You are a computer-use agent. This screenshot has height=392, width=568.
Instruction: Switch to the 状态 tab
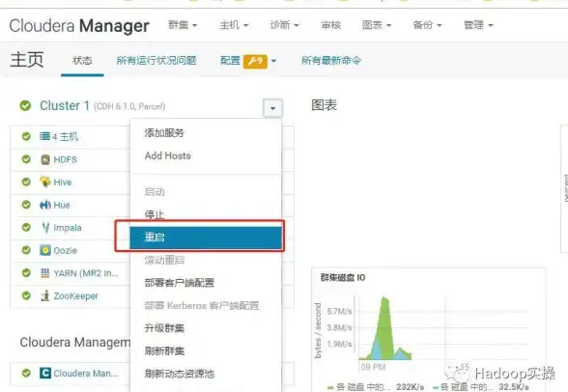point(82,60)
